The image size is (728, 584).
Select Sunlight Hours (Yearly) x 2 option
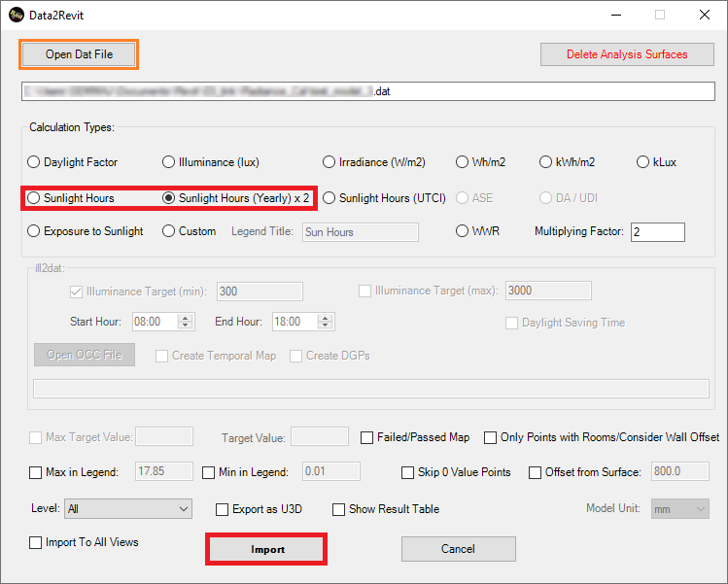[168, 198]
